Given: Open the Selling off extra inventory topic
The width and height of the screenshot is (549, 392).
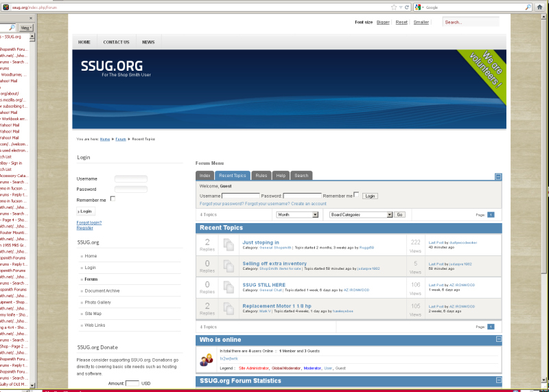Looking at the screenshot, I should [274, 264].
